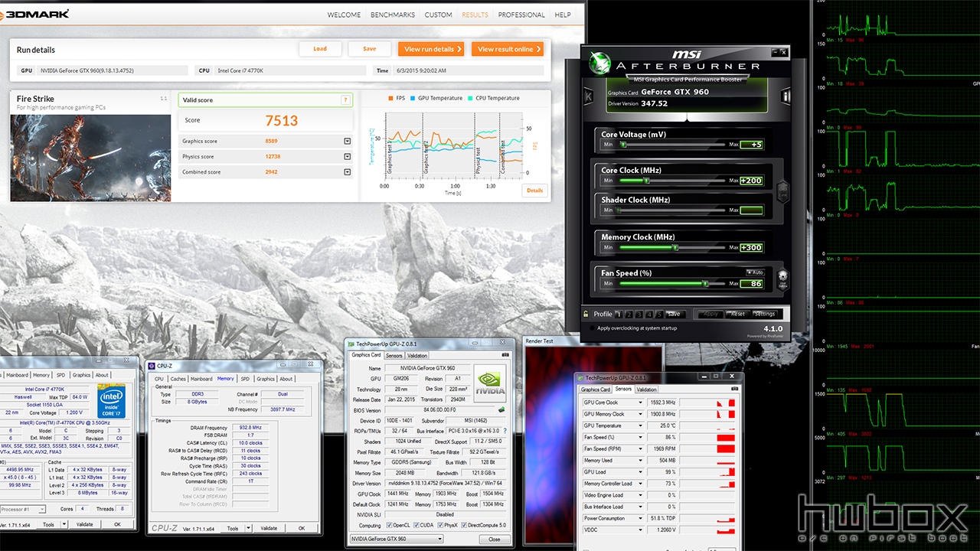The height and width of the screenshot is (551, 980).
Task: Click View result online button
Action: tap(508, 49)
